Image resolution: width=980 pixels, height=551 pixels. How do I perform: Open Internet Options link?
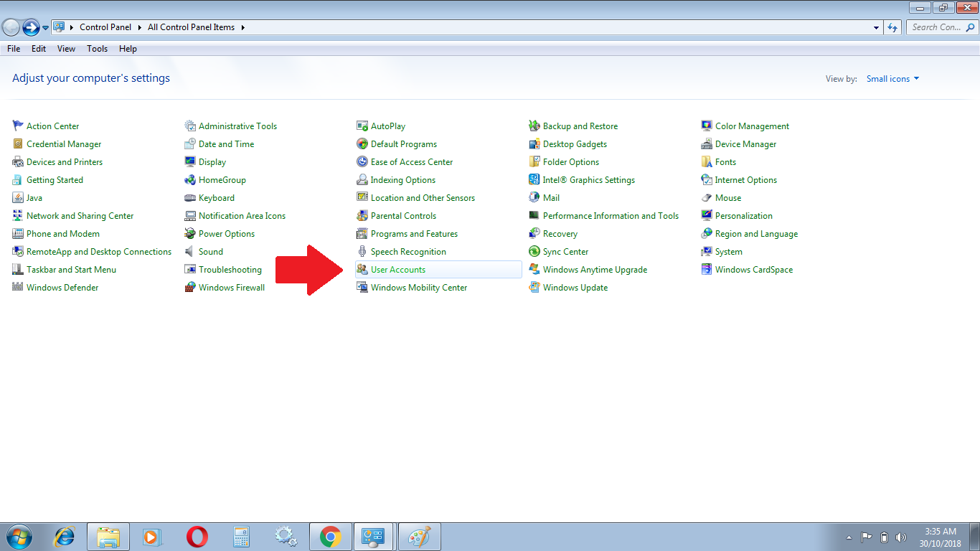coord(746,180)
